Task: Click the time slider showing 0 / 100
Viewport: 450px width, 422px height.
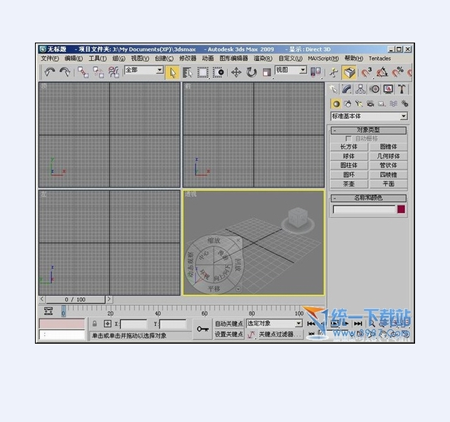Action: (x=75, y=300)
